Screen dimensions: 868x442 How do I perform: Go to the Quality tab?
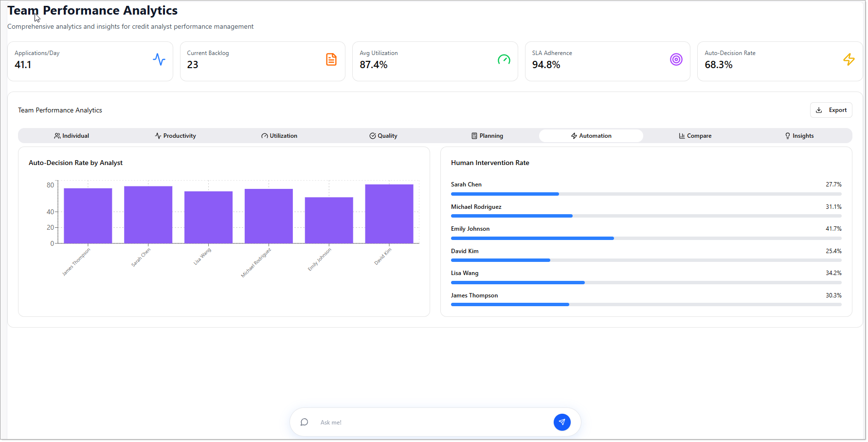coord(383,136)
